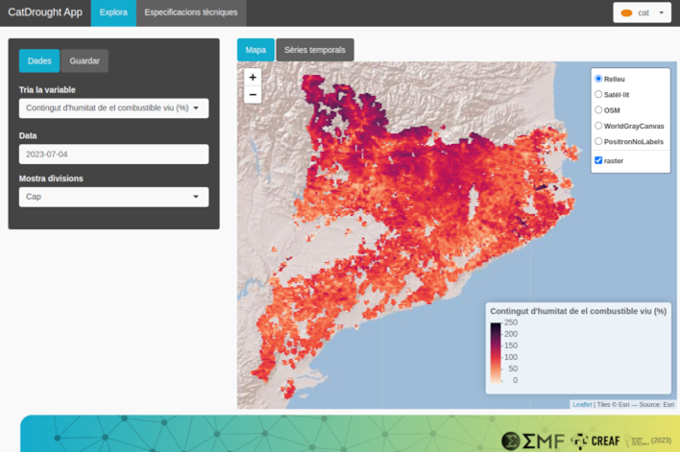Screen dimensions: 680x452
Task: Switch to the Sèries temporals tab
Action: tap(314, 49)
